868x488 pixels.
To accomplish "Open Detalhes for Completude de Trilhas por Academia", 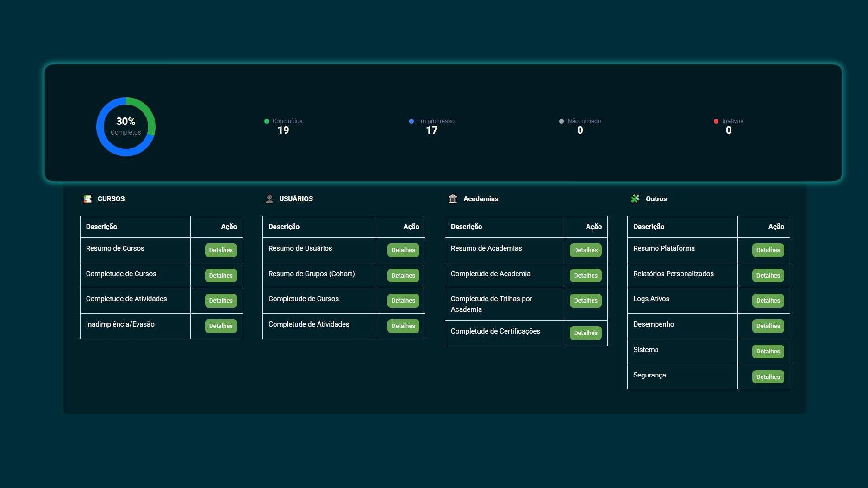I will click(x=586, y=301).
